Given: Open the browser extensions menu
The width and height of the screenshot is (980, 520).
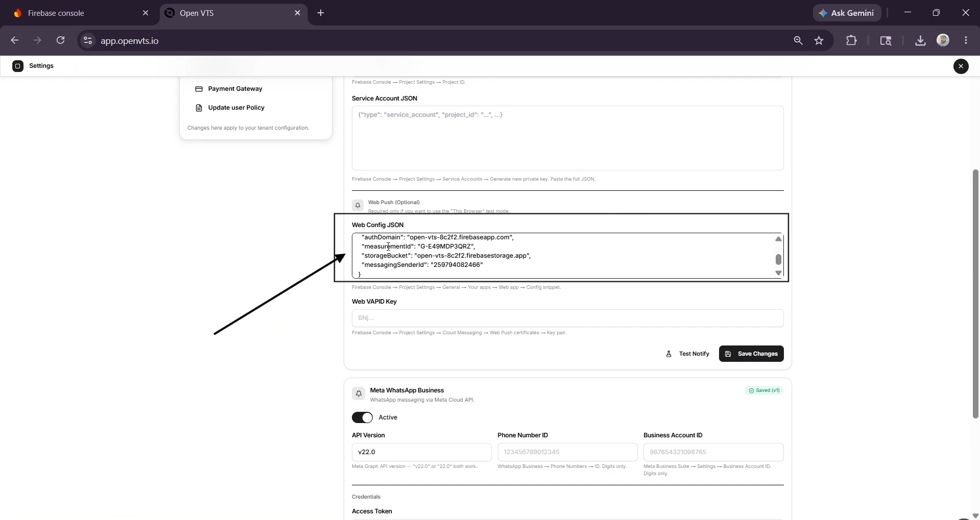Looking at the screenshot, I should coord(851,41).
